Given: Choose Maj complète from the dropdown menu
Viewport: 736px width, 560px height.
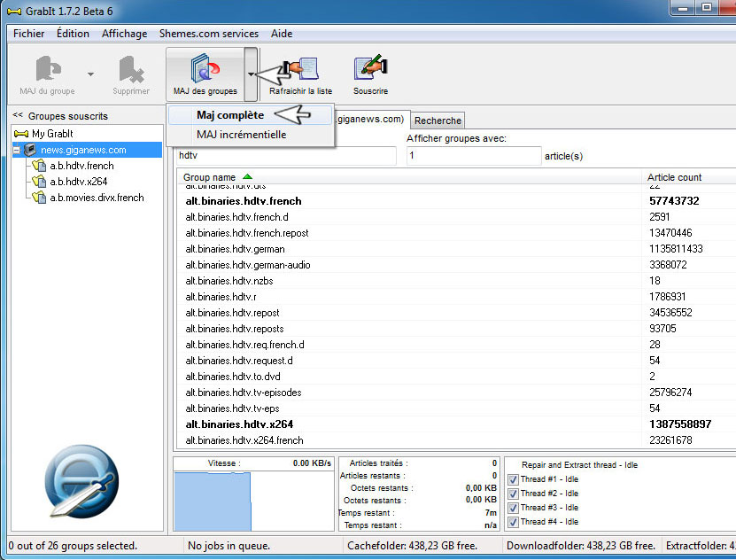Looking at the screenshot, I should point(250,115).
